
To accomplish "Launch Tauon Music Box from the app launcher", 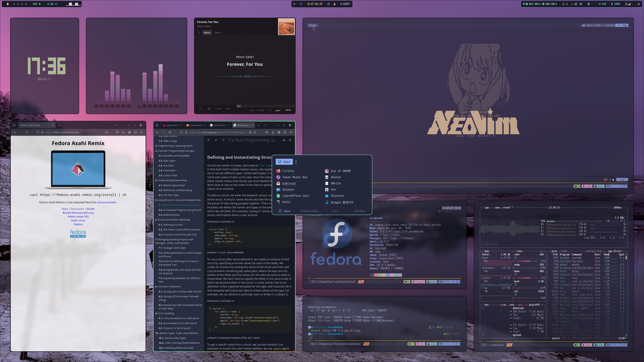I will (x=294, y=177).
